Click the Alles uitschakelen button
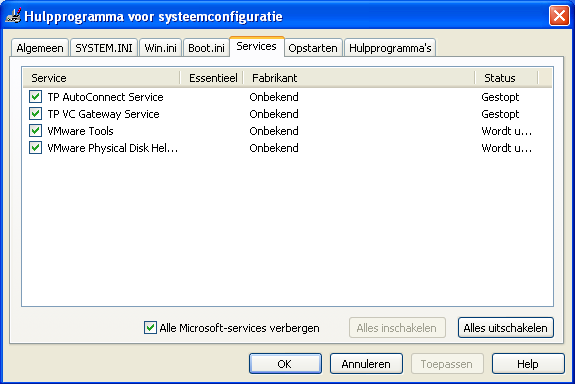 tap(505, 328)
